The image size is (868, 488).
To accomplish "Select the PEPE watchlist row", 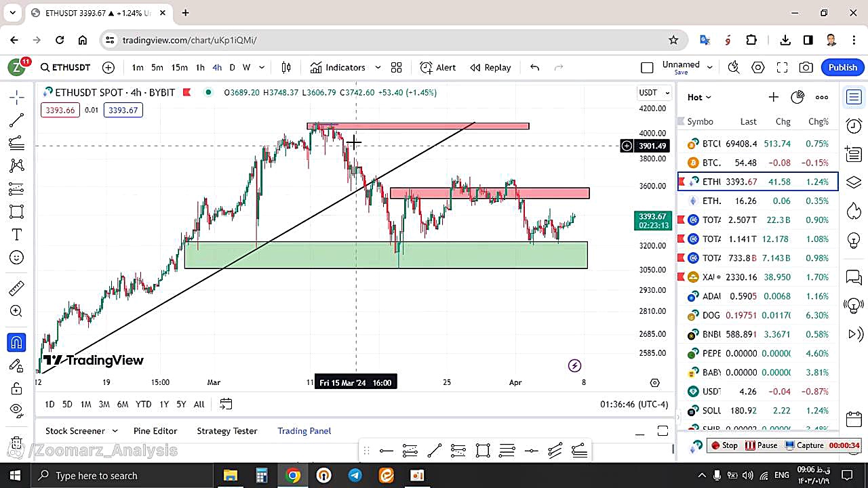I will tap(758, 353).
